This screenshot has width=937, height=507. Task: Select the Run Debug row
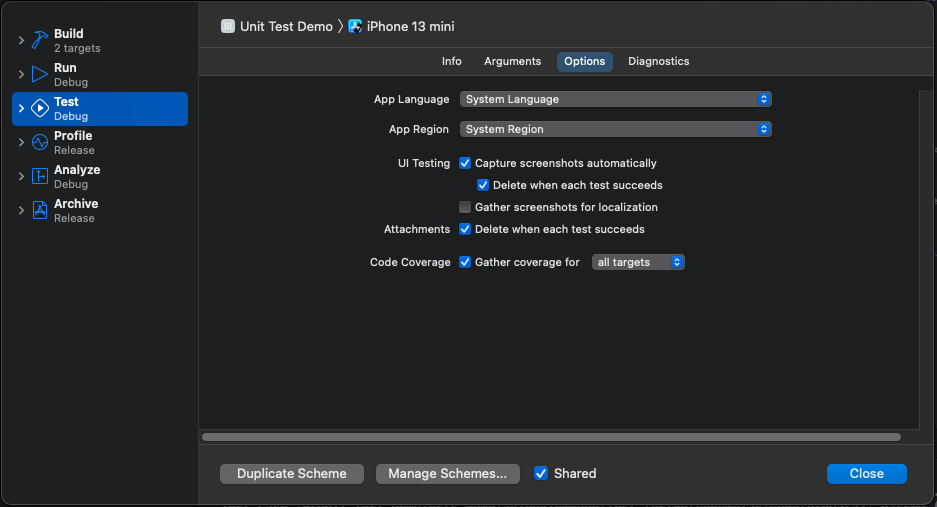100,74
